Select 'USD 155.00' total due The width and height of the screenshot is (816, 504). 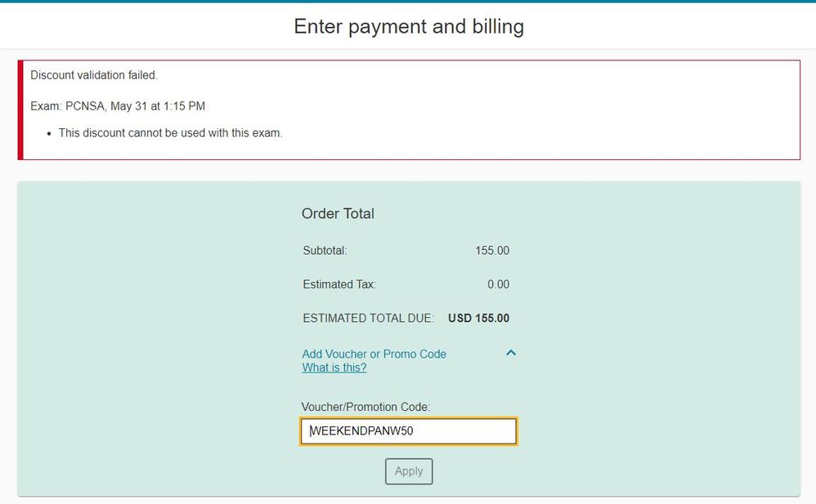click(x=479, y=319)
